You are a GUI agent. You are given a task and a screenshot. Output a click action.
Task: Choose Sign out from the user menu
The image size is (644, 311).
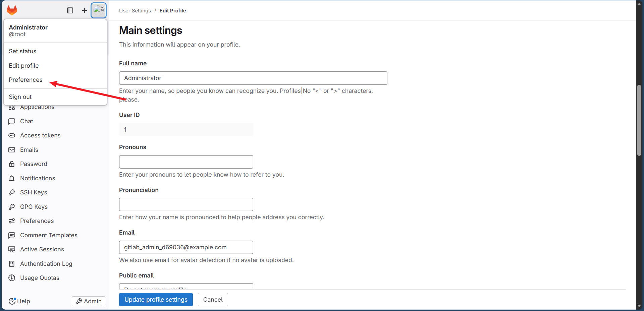click(20, 97)
